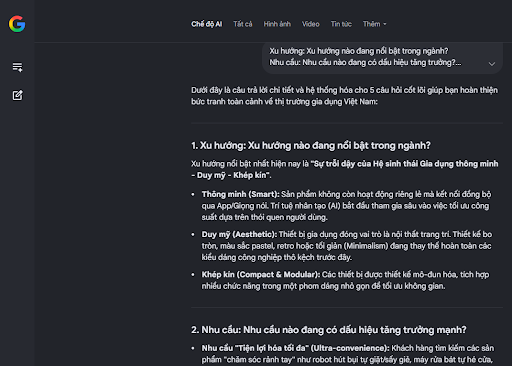This screenshot has width=512, height=366.
Task: Switch to the Chế độ AI tab
Action: [207, 24]
